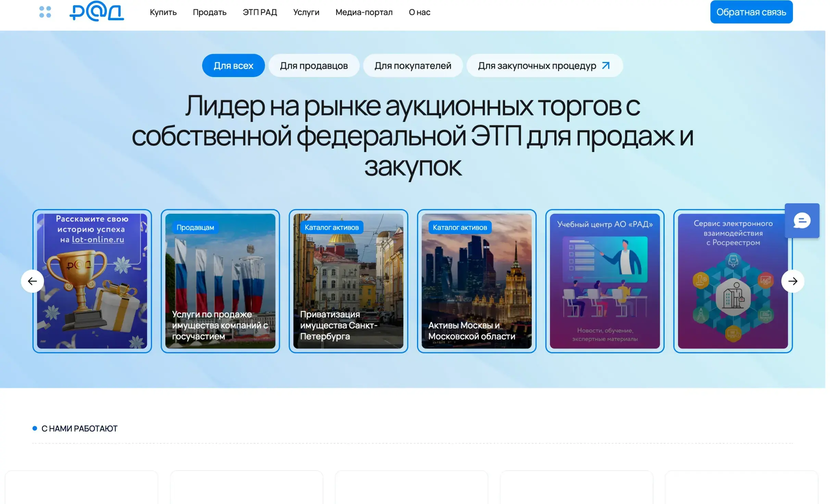Select the Для продавцов filter
The height and width of the screenshot is (504, 830).
click(x=314, y=65)
